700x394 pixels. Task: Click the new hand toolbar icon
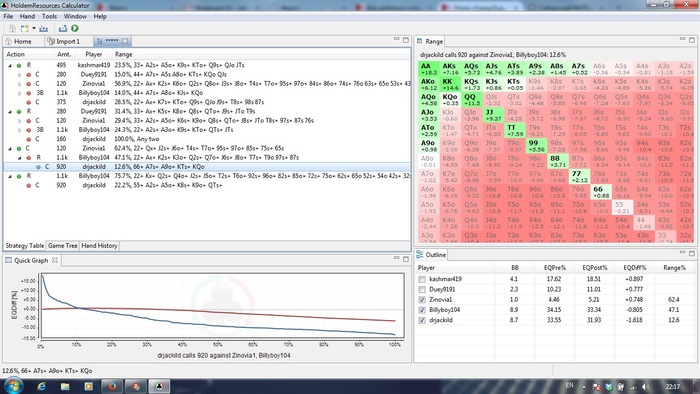pos(25,28)
